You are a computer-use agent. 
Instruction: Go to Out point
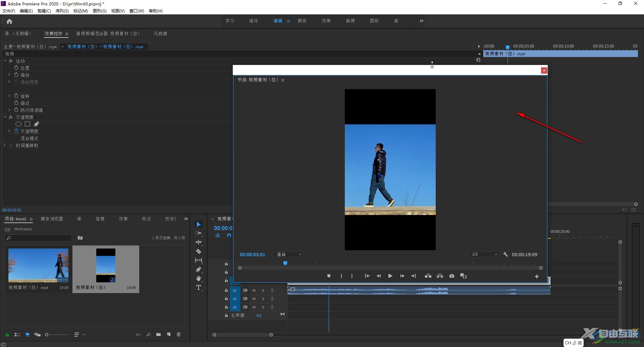tap(414, 276)
